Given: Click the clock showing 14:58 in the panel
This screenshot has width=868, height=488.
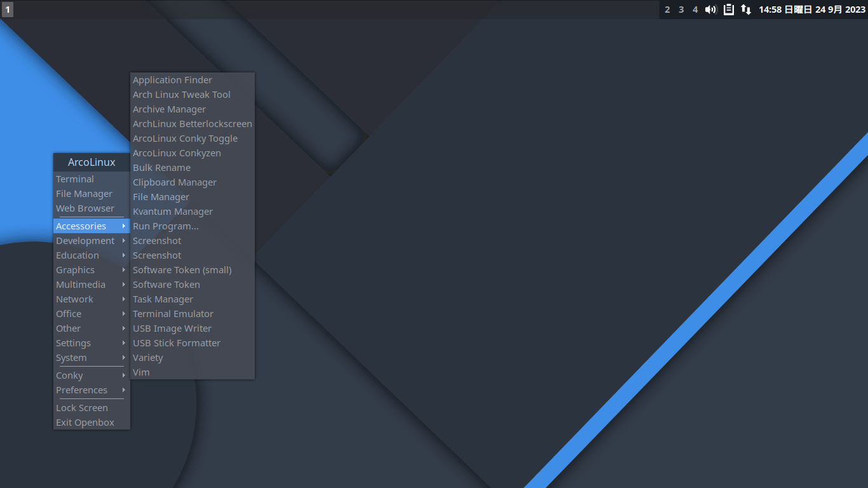Looking at the screenshot, I should [812, 10].
